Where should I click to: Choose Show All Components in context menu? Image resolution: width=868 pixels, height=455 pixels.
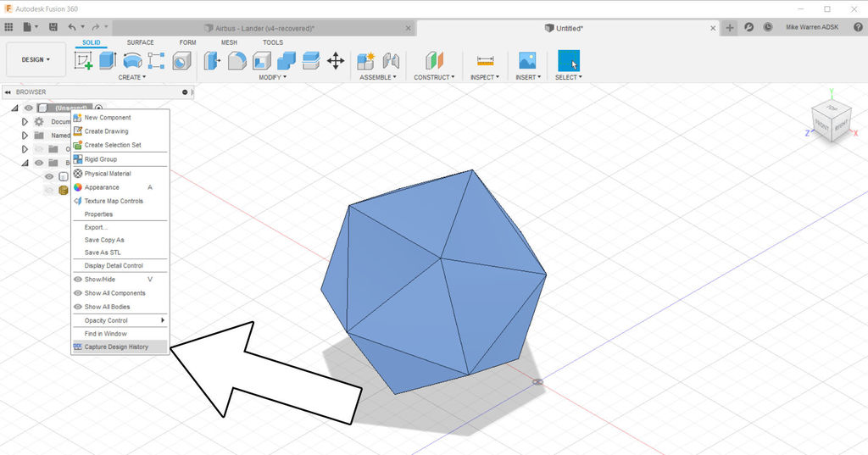point(120,293)
